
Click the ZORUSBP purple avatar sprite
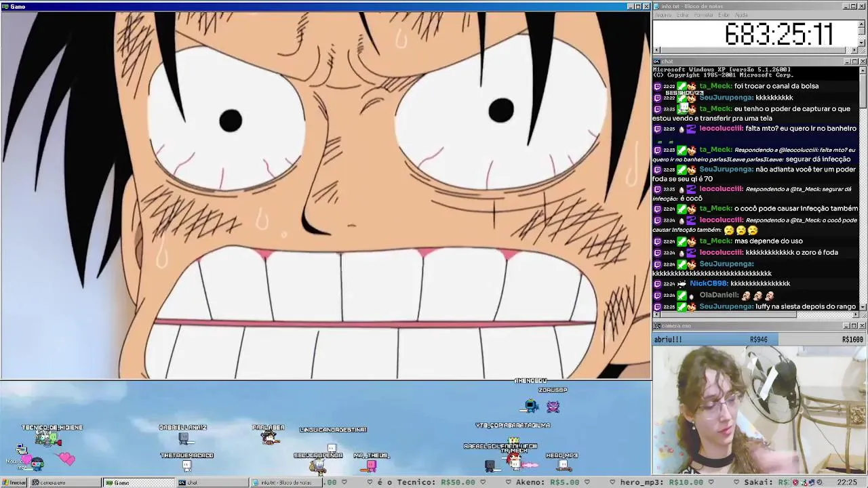point(553,406)
